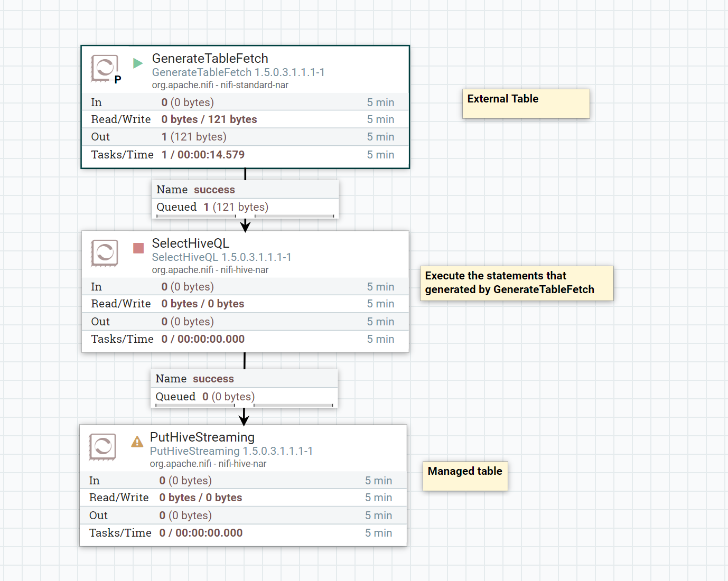Click the yellow warning triangle on PutHiveStreaming

coord(137,443)
